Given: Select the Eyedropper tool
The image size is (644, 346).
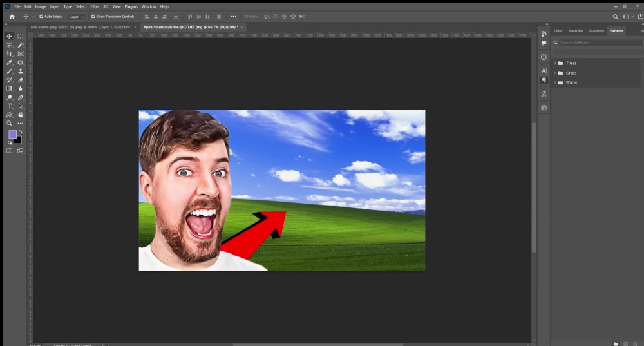Looking at the screenshot, I should click(10, 62).
